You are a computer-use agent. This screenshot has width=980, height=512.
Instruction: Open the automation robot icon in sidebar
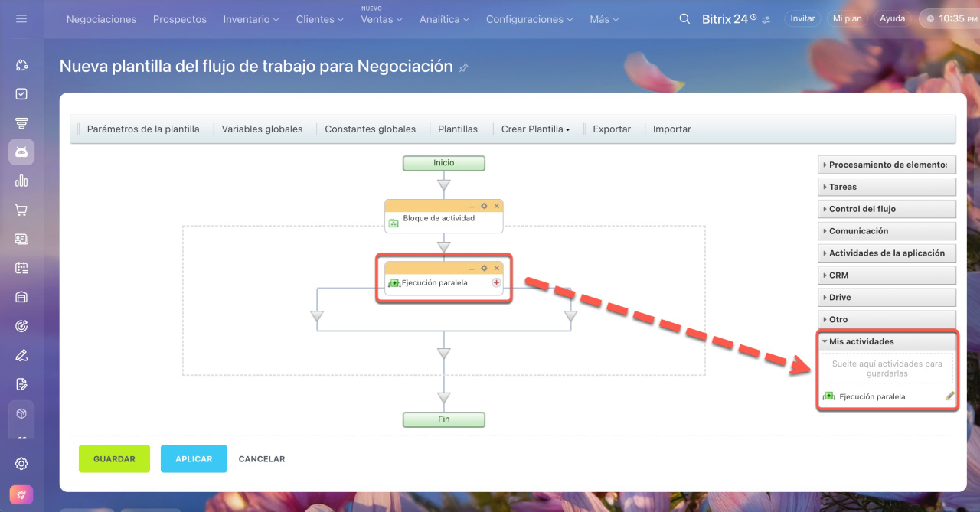coord(21,152)
